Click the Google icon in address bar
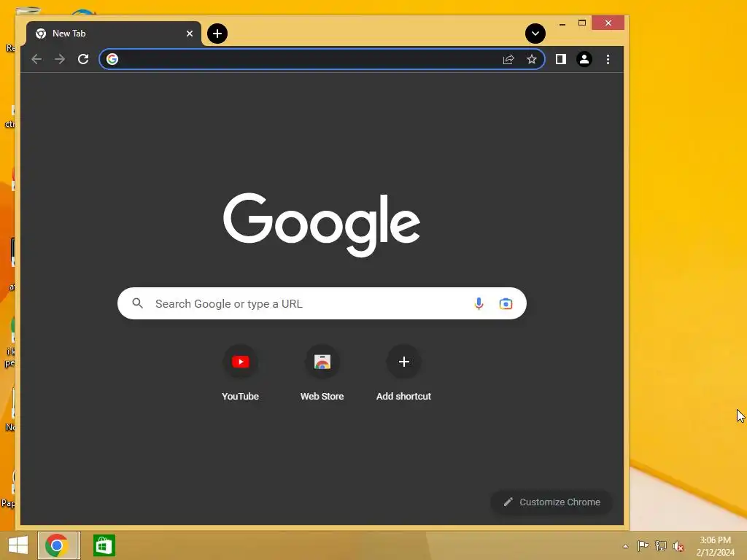 pyautogui.click(x=112, y=59)
